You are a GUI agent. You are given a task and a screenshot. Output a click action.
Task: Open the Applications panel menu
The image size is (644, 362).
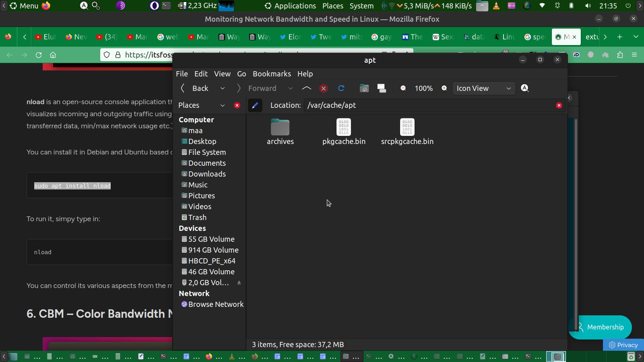coord(290,6)
